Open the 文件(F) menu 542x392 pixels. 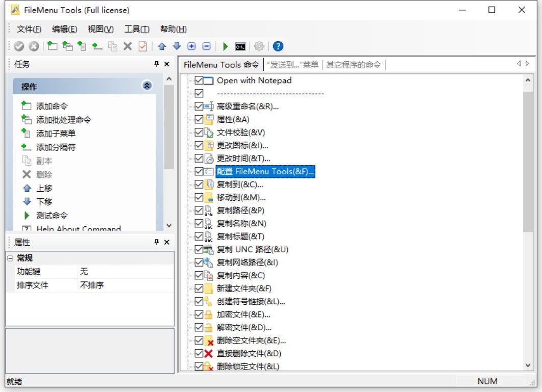click(29, 29)
